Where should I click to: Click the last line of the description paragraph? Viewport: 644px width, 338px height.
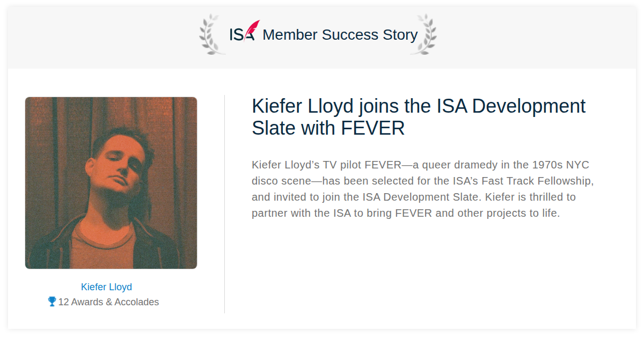point(406,213)
